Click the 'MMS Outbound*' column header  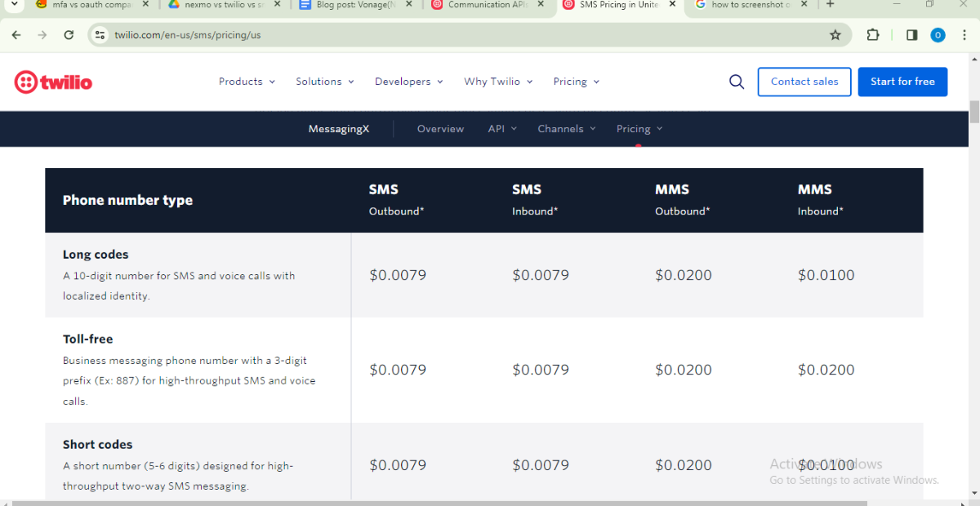682,200
